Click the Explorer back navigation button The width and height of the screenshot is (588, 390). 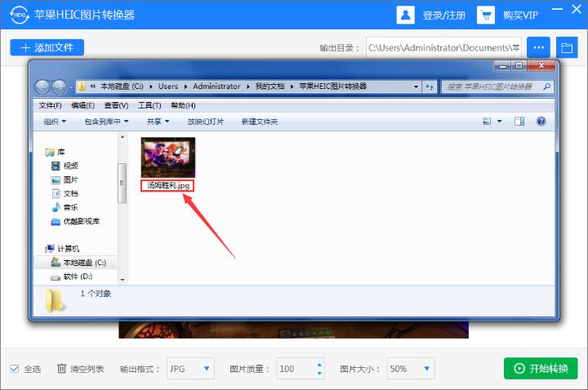coord(42,87)
